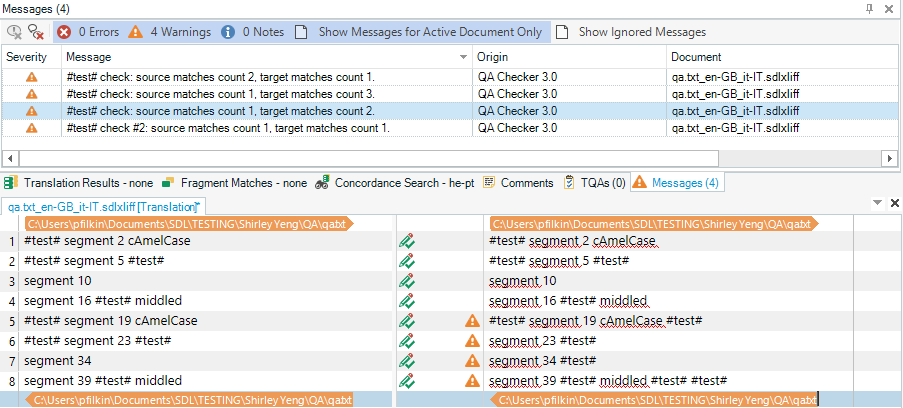This screenshot has width=903, height=408.
Task: Toggle Show Ignored Messages
Action: (x=631, y=32)
